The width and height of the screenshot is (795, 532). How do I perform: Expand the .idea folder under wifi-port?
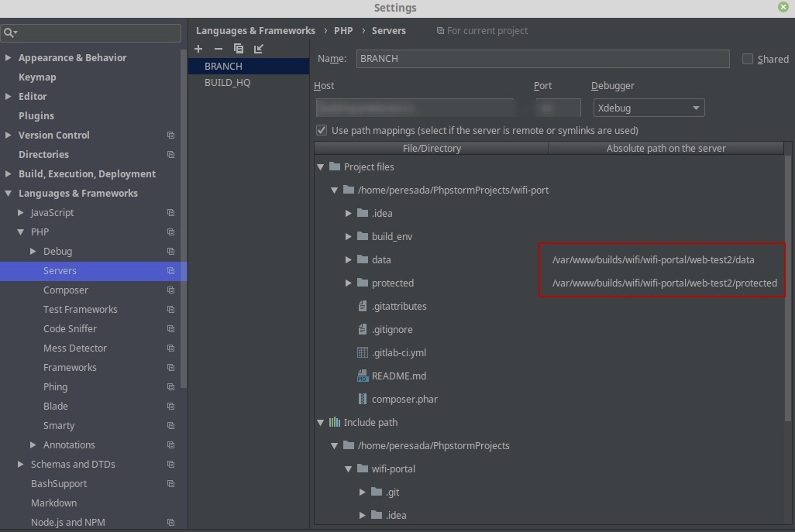click(349, 213)
